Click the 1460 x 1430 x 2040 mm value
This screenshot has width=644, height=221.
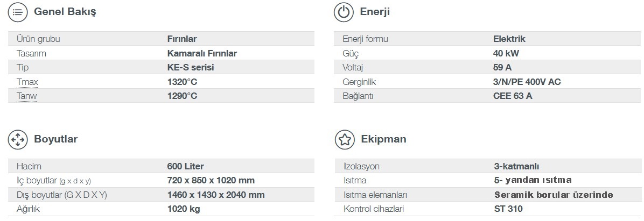pos(216,195)
